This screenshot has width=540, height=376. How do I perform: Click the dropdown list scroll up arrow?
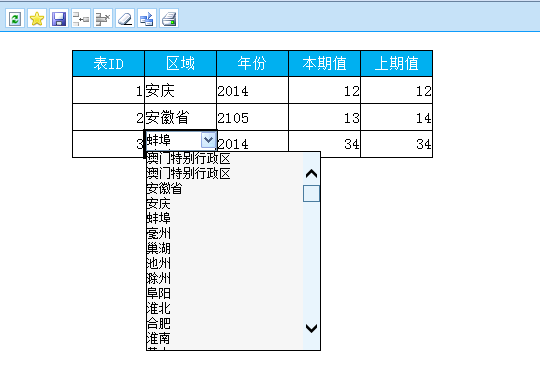(x=311, y=174)
